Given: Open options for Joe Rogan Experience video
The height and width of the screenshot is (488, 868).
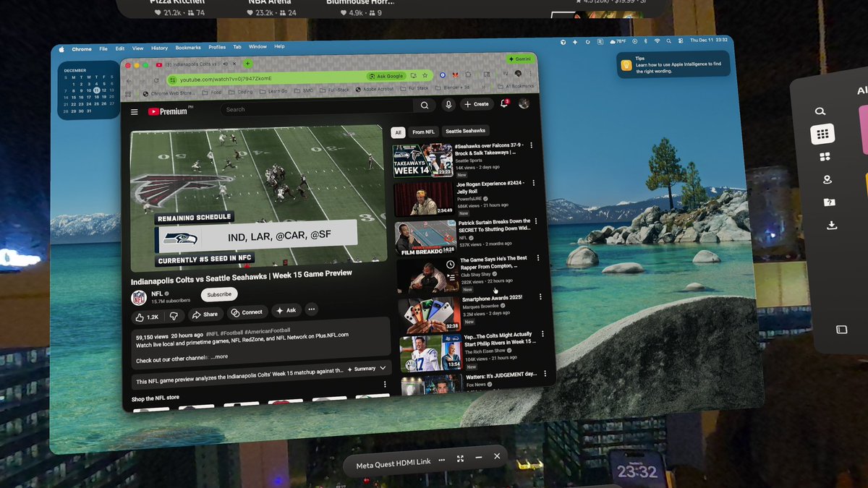Looking at the screenshot, I should [x=532, y=184].
